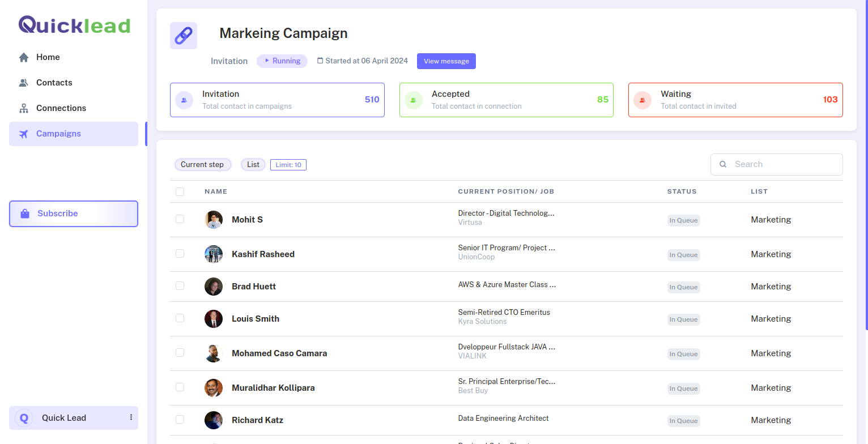The width and height of the screenshot is (868, 444).
Task: Click Kashif Rasheed's profile picture
Action: tap(214, 254)
